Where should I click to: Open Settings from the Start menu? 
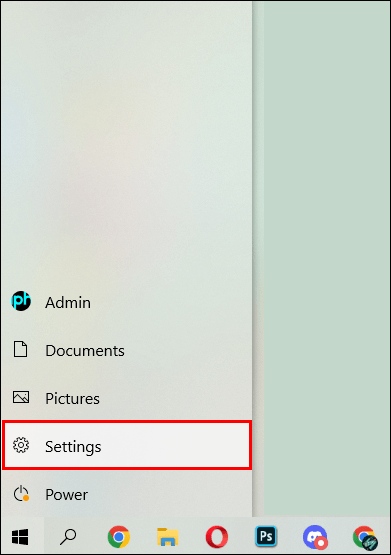pos(127,445)
